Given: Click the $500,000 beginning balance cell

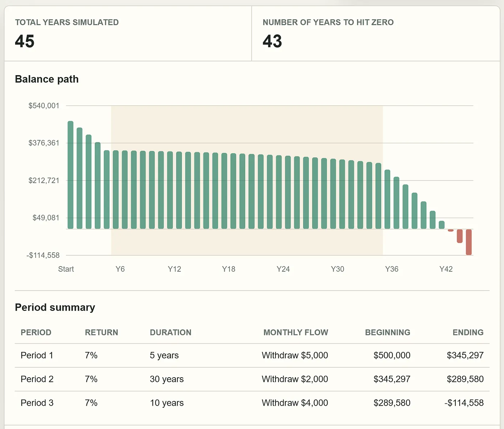Looking at the screenshot, I should (x=392, y=355).
